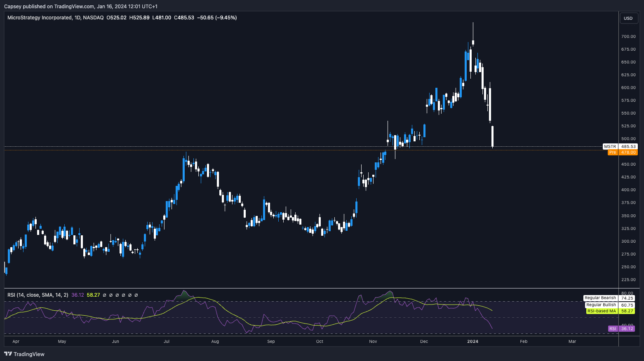Click the 225.00 price axis label
644x361 pixels.
628,279
